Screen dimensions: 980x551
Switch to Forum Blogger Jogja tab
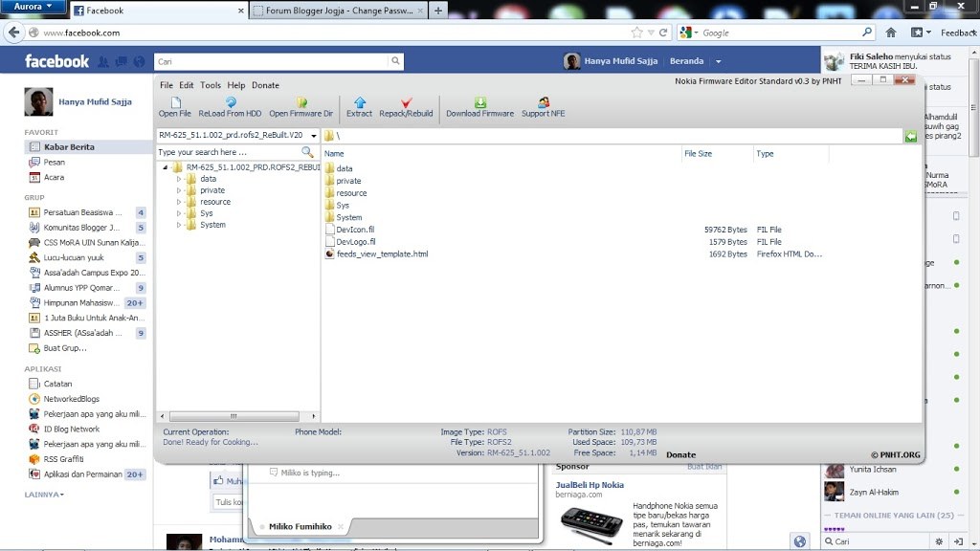point(339,11)
